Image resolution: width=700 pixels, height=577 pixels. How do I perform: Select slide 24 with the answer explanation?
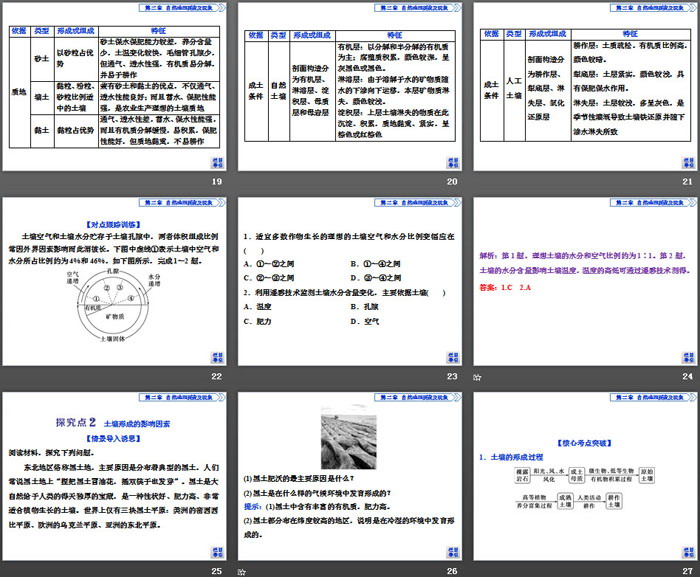(583, 280)
